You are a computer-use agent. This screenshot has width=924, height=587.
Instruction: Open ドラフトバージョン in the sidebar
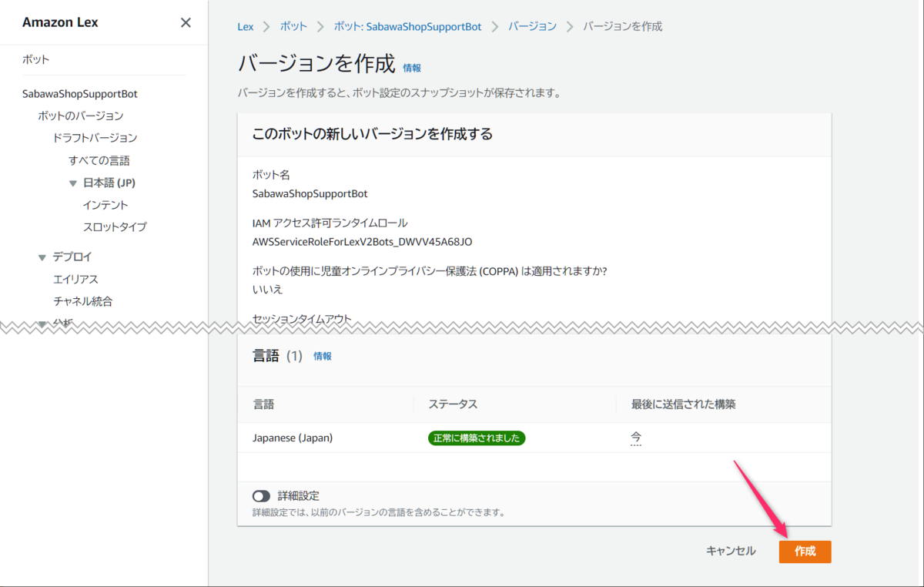tap(95, 138)
